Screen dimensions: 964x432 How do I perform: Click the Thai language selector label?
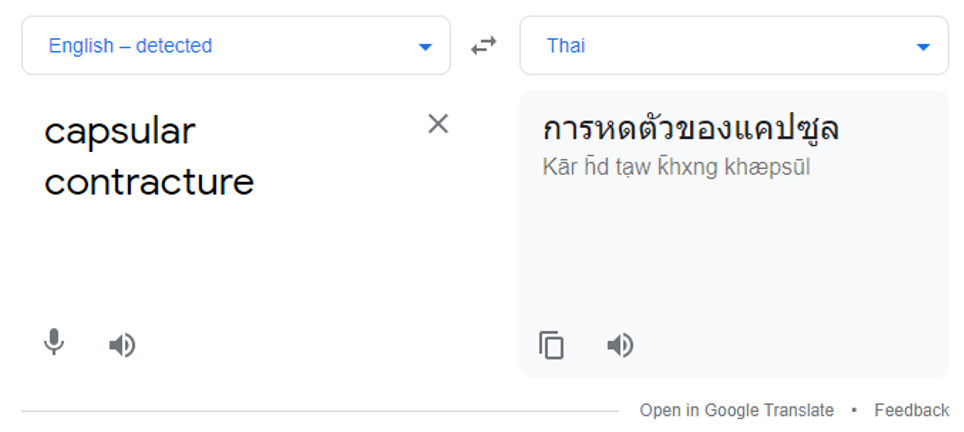[566, 45]
